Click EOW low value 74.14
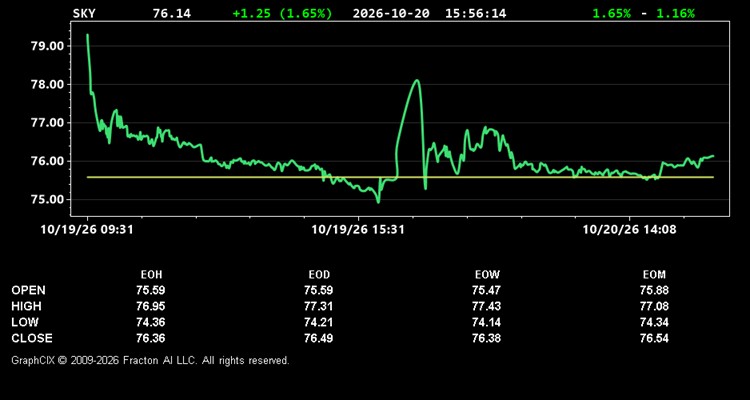This screenshot has width=750, height=400. (486, 322)
